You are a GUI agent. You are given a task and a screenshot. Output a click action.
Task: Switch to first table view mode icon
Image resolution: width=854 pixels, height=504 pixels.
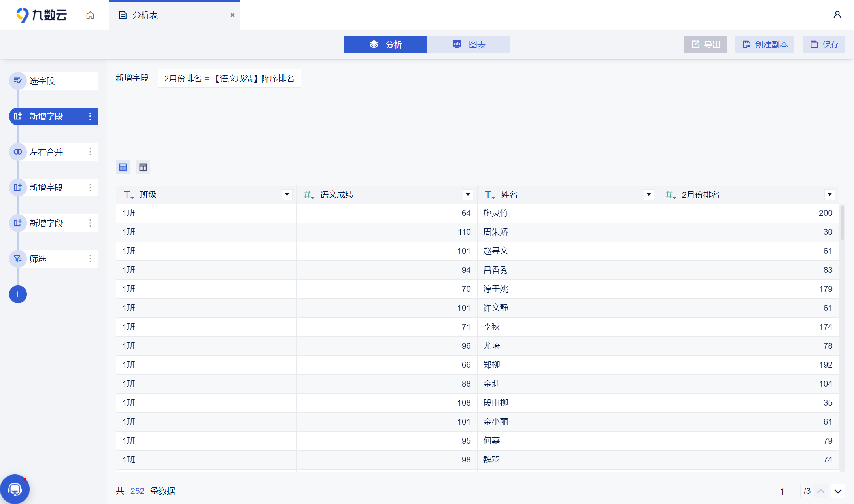(x=123, y=167)
